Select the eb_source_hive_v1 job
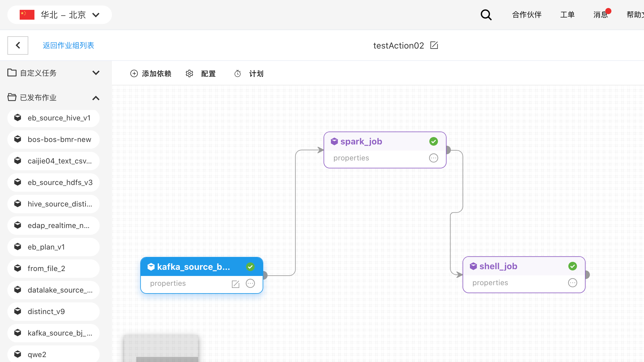This screenshot has width=644, height=362. tap(54, 118)
